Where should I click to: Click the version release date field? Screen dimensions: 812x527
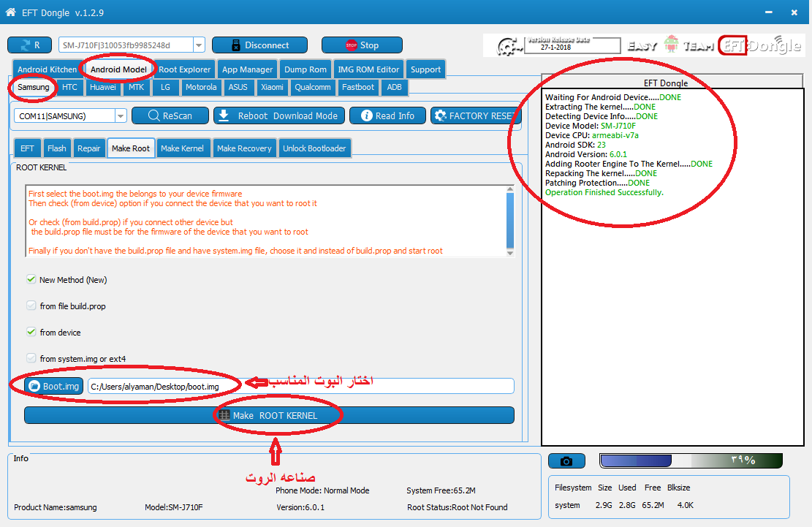tap(572, 45)
